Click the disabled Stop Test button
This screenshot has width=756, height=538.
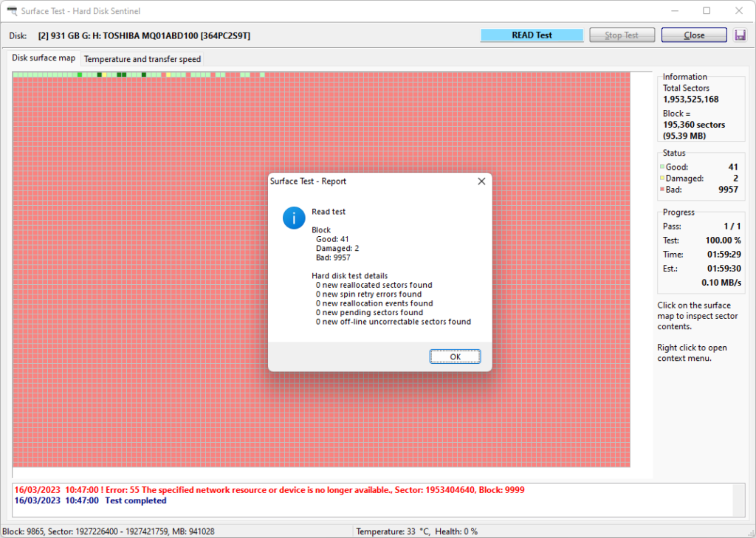point(622,35)
